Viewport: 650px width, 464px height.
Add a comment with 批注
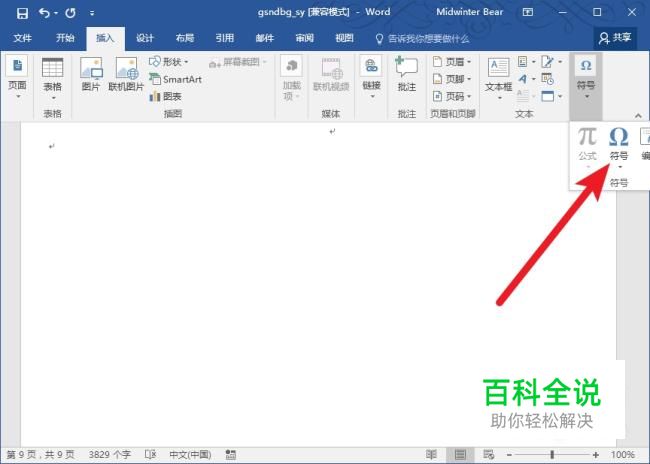(407, 74)
